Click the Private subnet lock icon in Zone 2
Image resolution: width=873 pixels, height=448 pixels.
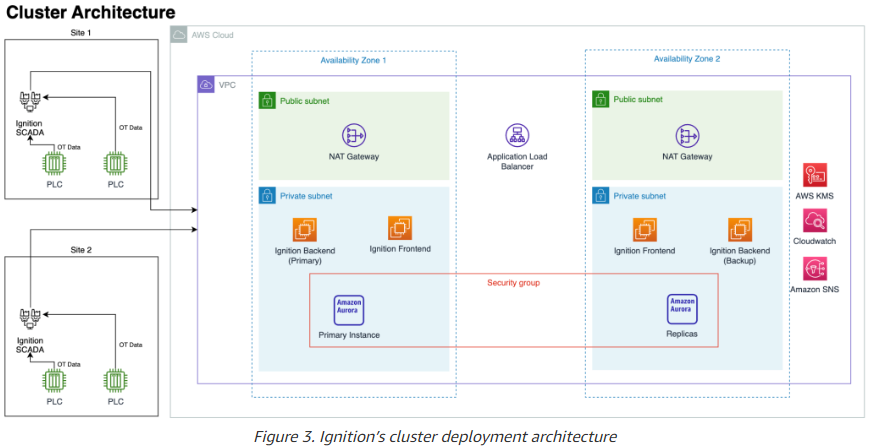[601, 196]
